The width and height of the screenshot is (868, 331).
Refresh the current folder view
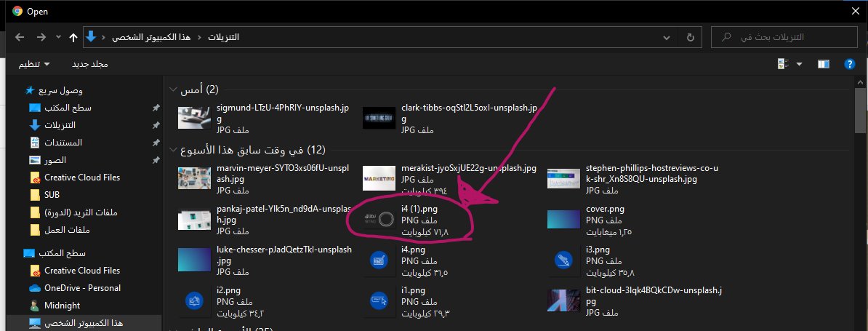tap(691, 37)
